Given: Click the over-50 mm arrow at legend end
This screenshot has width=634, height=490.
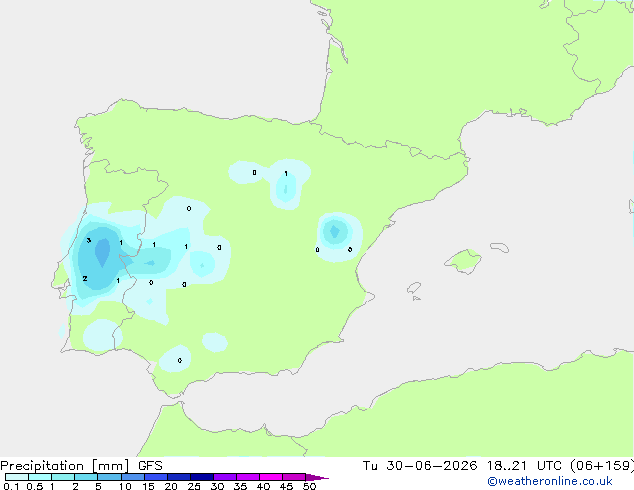Looking at the screenshot, I should 317,477.
